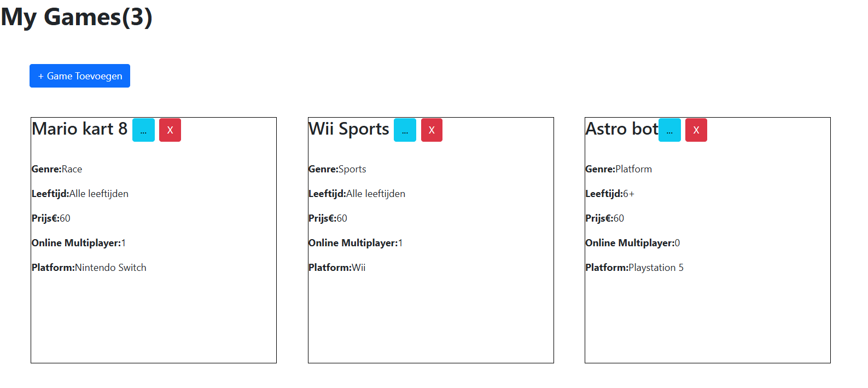The width and height of the screenshot is (868, 388).
Task: Click Genre: Race in Mario kart card
Action: [x=57, y=169]
